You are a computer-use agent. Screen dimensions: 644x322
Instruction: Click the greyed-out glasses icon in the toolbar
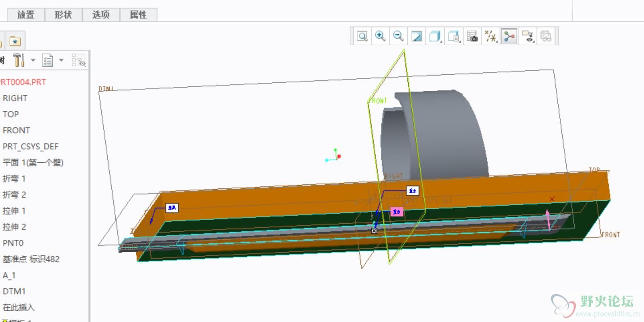click(x=546, y=36)
